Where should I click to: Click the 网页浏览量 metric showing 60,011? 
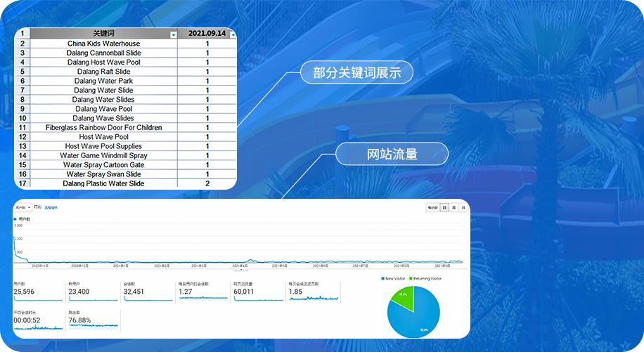click(x=257, y=292)
